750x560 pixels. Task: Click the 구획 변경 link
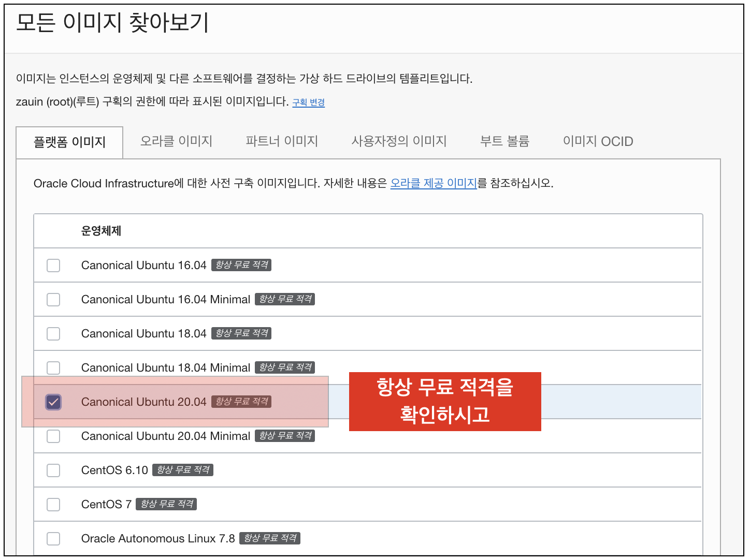(x=309, y=102)
